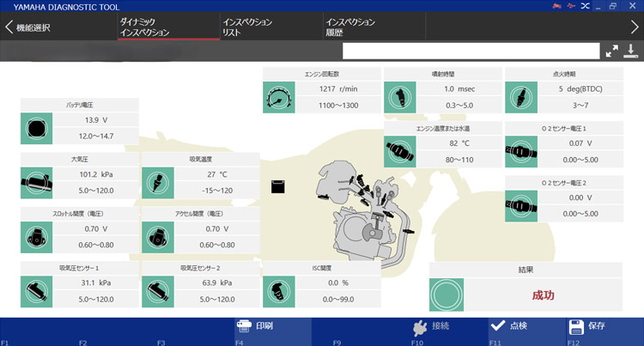Click the right chevron to scroll tabs

(x=634, y=27)
